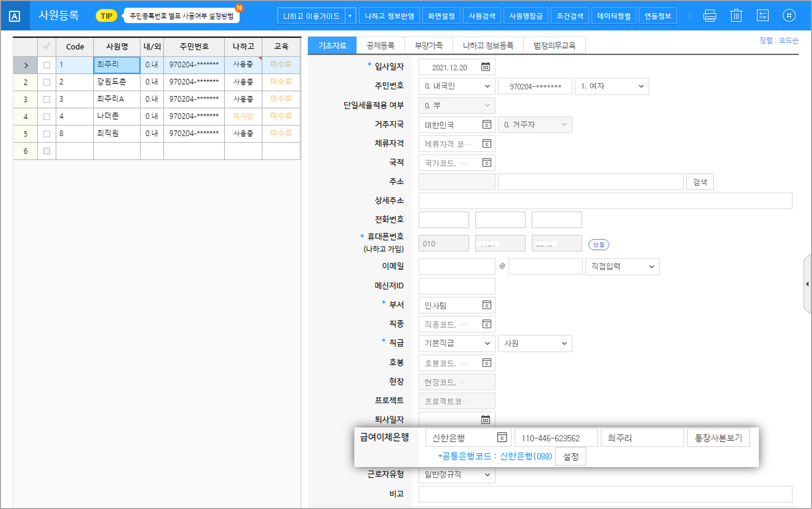Click the A logo icon at top left
The height and width of the screenshot is (509, 812).
(x=14, y=16)
